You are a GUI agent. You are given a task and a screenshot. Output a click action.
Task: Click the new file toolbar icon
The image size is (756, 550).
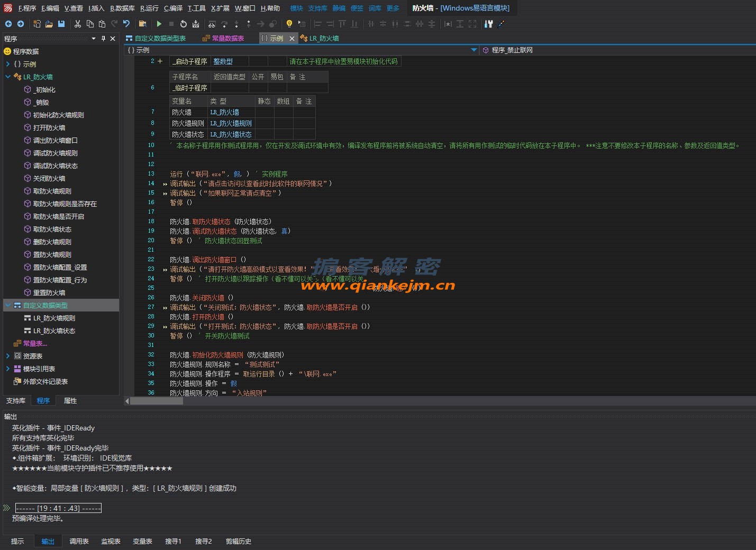[37, 24]
